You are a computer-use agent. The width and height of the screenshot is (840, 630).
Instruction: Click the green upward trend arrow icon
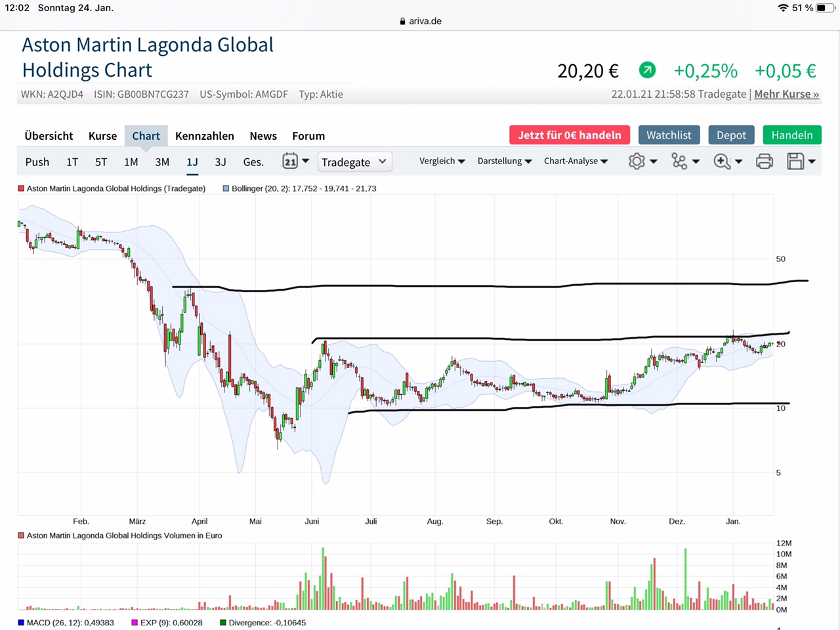[647, 70]
